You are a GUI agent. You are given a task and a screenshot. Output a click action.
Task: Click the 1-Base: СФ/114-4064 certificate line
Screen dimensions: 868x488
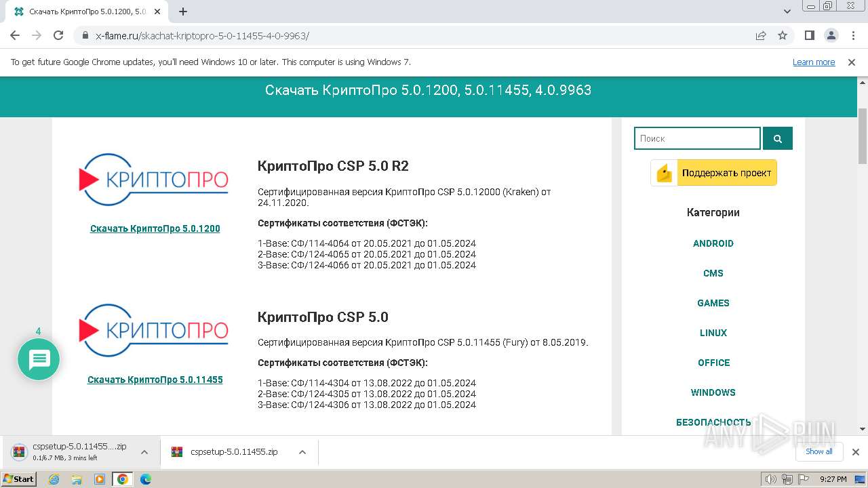(367, 243)
